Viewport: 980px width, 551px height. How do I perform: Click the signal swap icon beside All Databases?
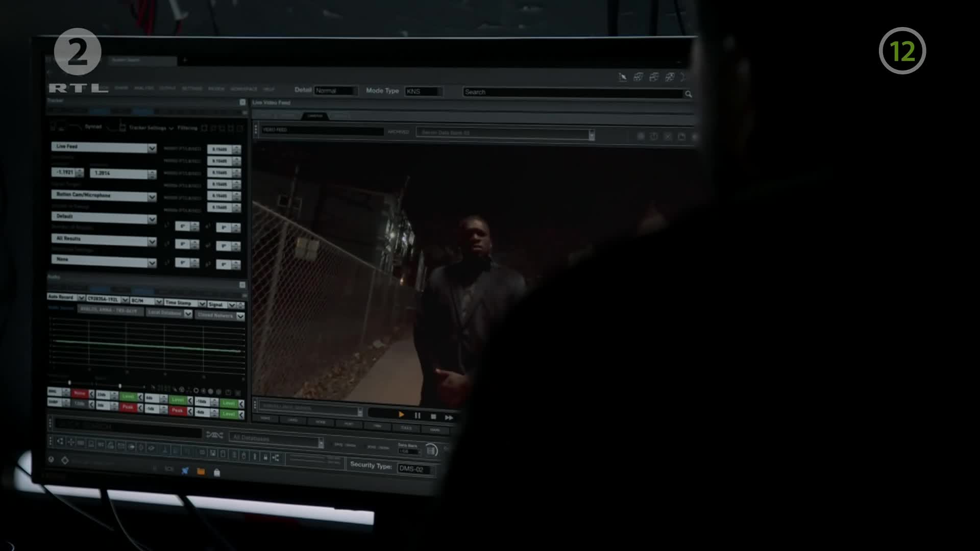click(x=214, y=435)
